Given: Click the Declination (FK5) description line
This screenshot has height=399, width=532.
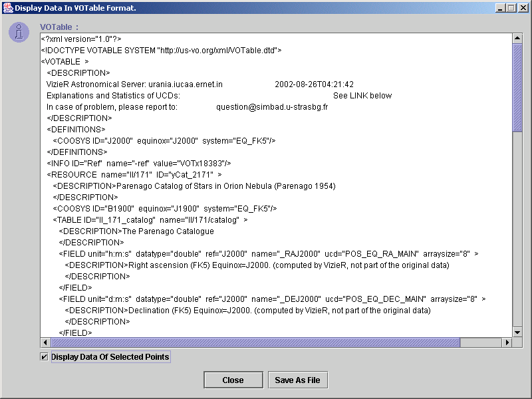Looking at the screenshot, I should tap(247, 311).
